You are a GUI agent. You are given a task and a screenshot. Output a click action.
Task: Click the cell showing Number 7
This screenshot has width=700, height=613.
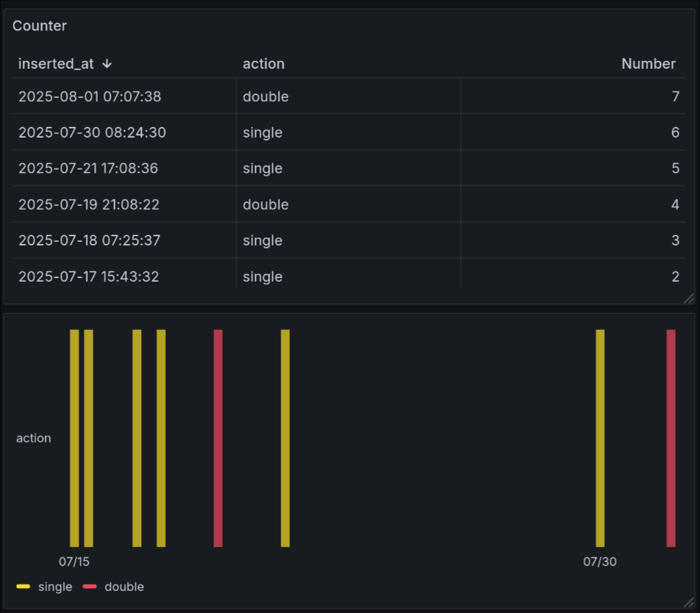674,96
